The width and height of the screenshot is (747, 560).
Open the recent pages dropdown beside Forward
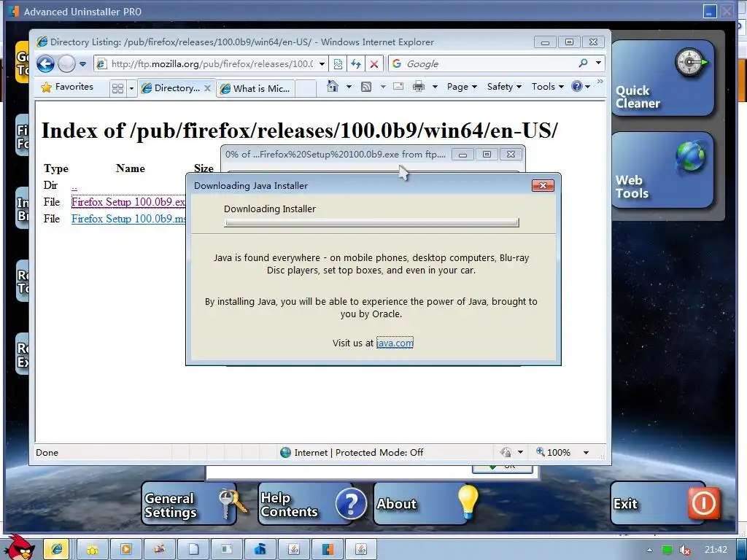[82, 64]
